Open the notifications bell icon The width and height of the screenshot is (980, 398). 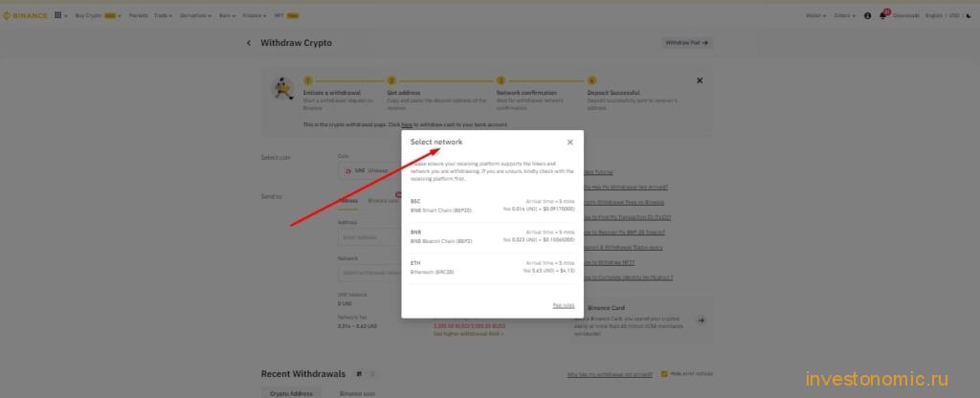882,15
